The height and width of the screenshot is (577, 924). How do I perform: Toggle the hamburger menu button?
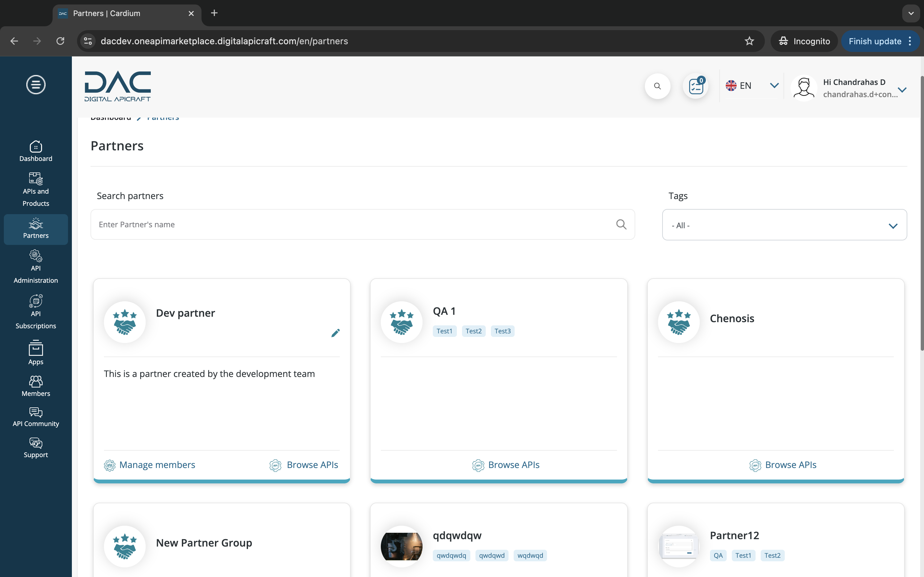click(36, 84)
